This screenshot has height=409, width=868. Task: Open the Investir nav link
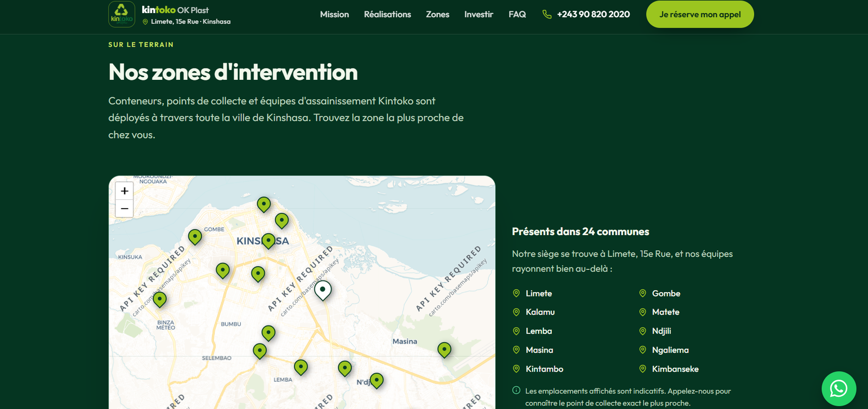[x=478, y=14]
